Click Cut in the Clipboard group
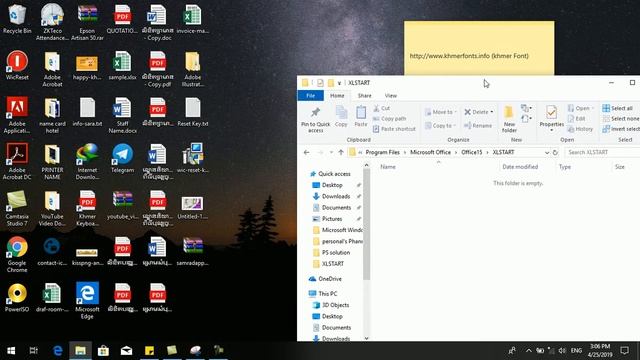Viewport: 640px width, 360px height. [x=382, y=108]
